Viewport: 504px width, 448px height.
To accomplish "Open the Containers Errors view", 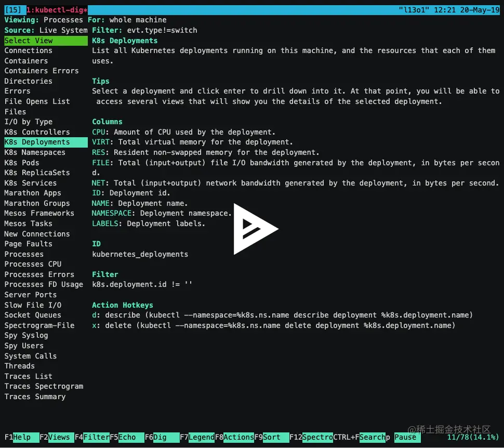I will point(42,71).
